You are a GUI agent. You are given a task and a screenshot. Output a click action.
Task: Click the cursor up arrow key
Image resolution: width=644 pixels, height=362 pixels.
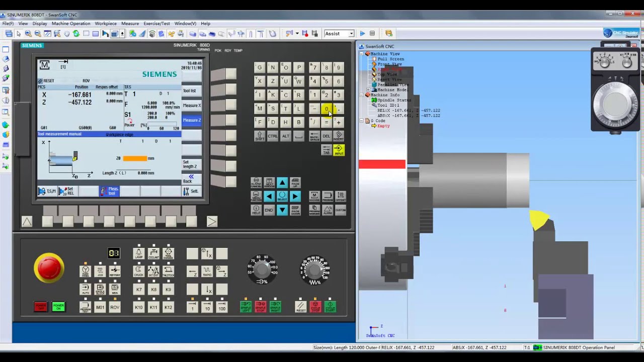pos(282,183)
